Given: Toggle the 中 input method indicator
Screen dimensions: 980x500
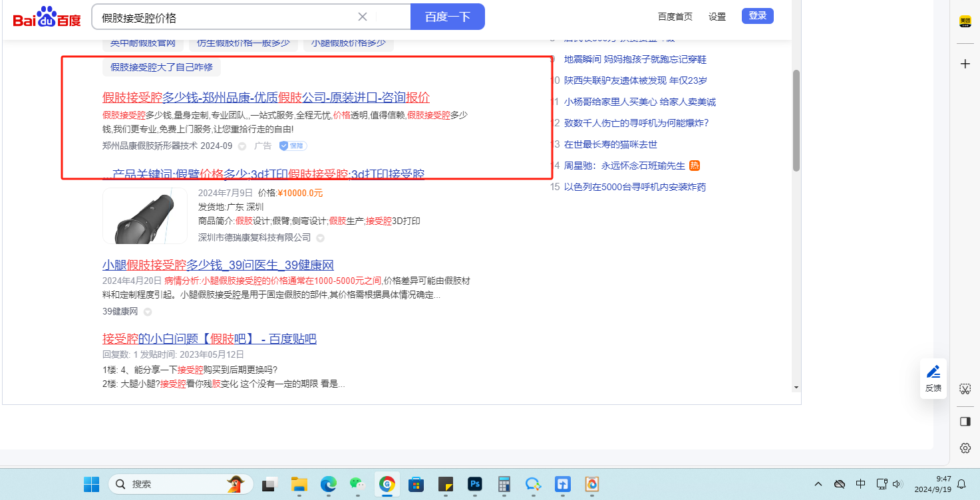Looking at the screenshot, I should pos(860,484).
